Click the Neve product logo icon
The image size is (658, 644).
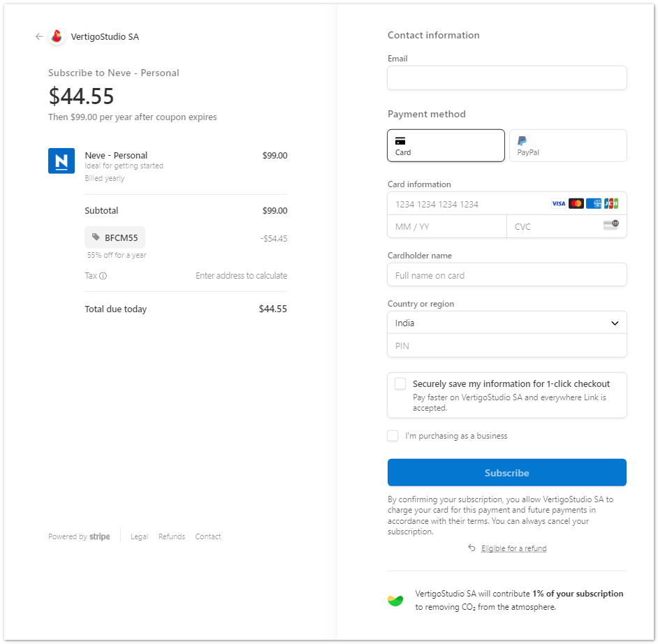tap(61, 161)
